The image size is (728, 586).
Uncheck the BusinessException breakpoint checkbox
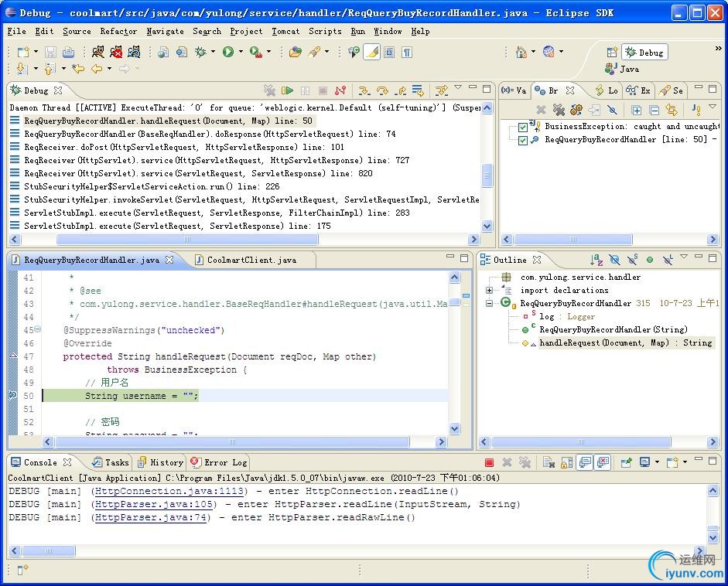click(523, 127)
